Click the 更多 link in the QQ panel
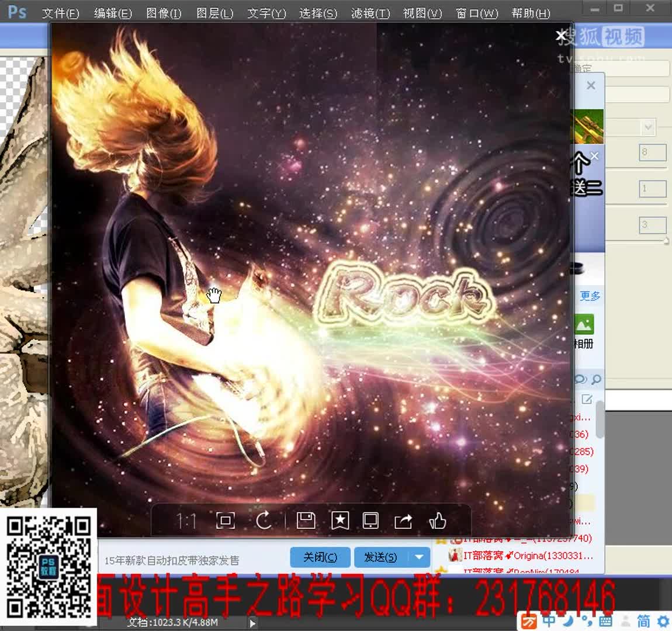This screenshot has width=672, height=631. click(590, 296)
